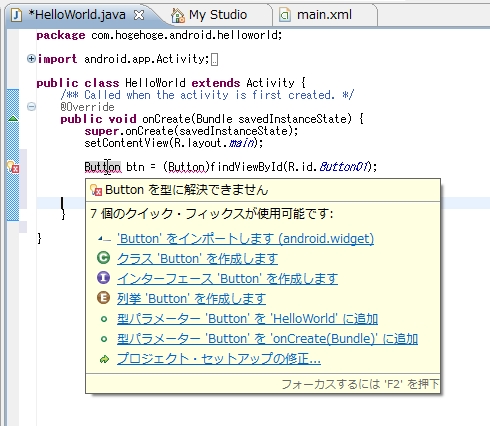The height and width of the screenshot is (426, 490).
Task: Click the green circle icon for onCreate type parameter
Action: click(x=104, y=339)
